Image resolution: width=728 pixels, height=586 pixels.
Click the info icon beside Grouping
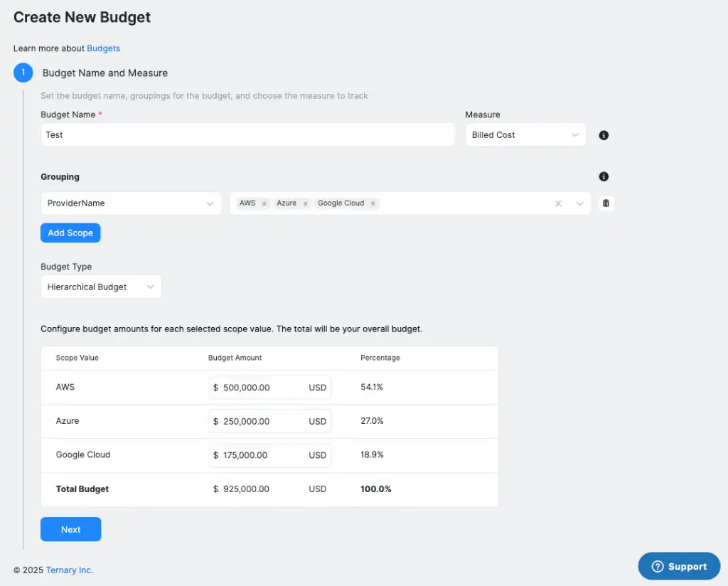pos(604,176)
